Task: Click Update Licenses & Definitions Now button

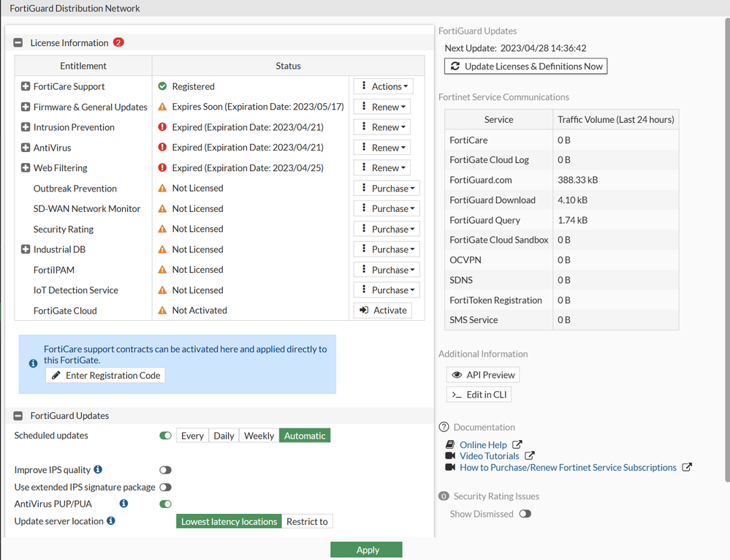Action: [526, 67]
